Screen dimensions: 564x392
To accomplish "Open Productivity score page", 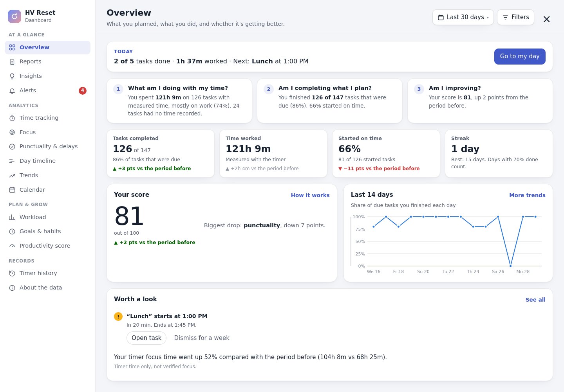I will (47, 246).
